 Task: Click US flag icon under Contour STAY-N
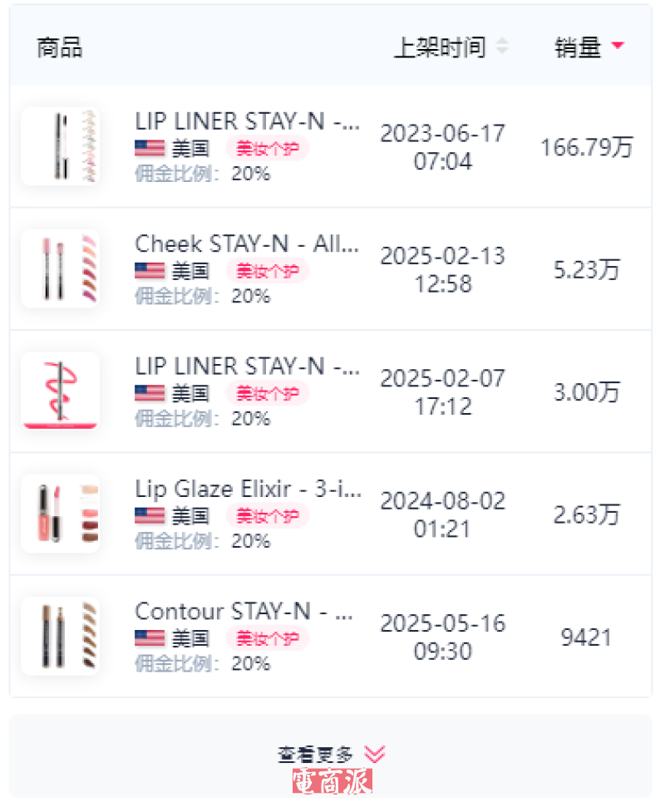150,638
